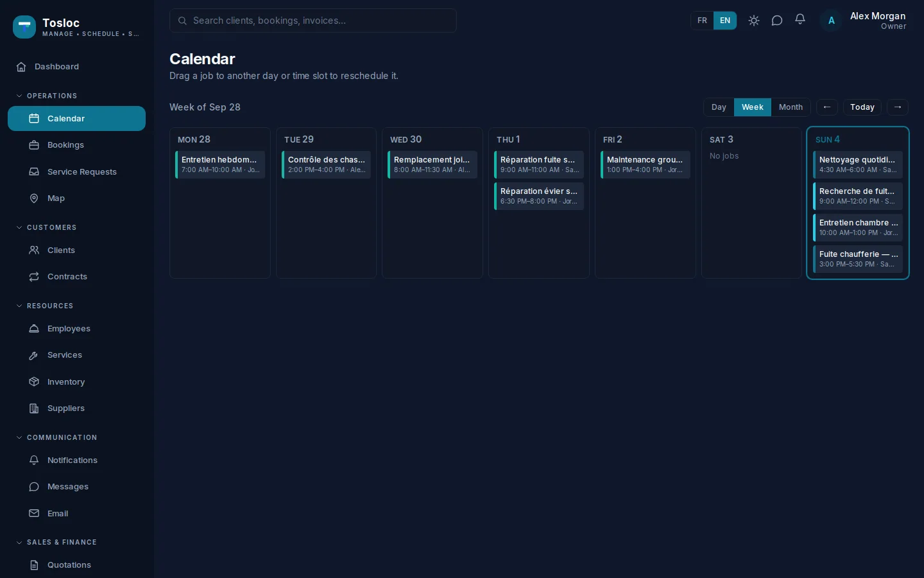Open the 'Nettoyage quotidi...' job on Sunday
The width and height of the screenshot is (924, 578).
(x=858, y=165)
